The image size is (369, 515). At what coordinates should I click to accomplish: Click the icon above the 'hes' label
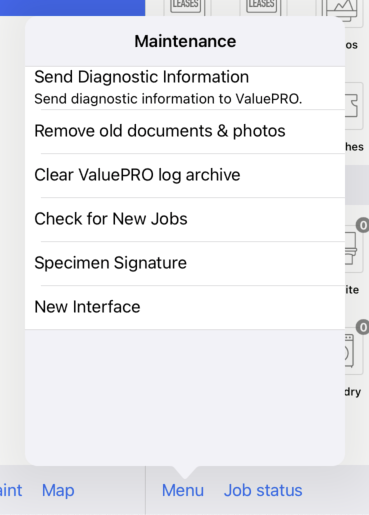[353, 106]
